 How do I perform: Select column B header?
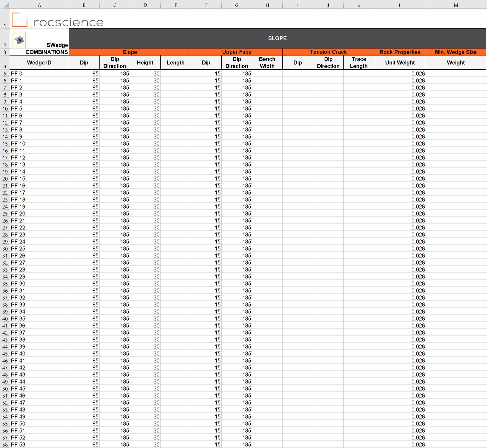coord(84,5)
